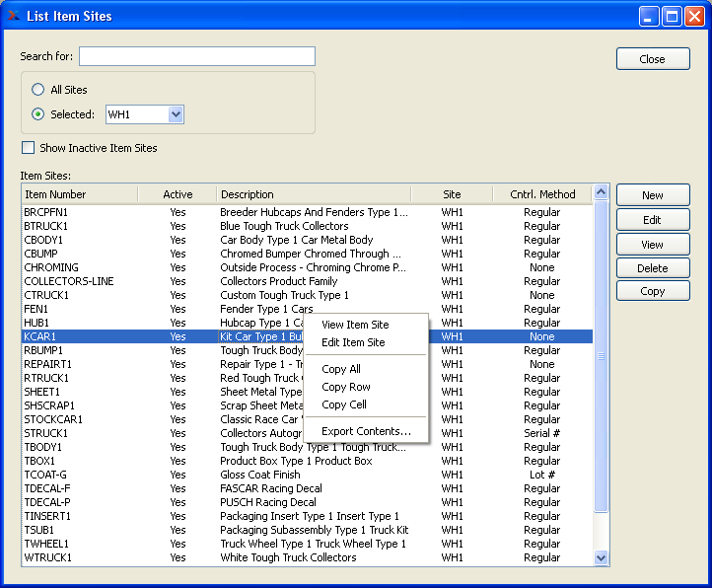Click the scroll down arrow in list
The image size is (712, 588).
601,558
